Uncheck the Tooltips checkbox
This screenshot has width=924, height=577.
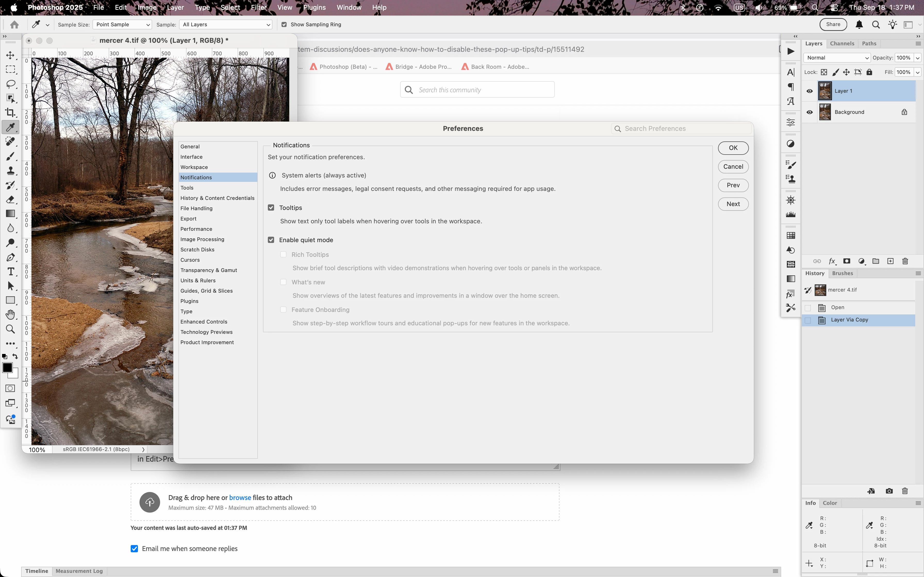coord(271,208)
